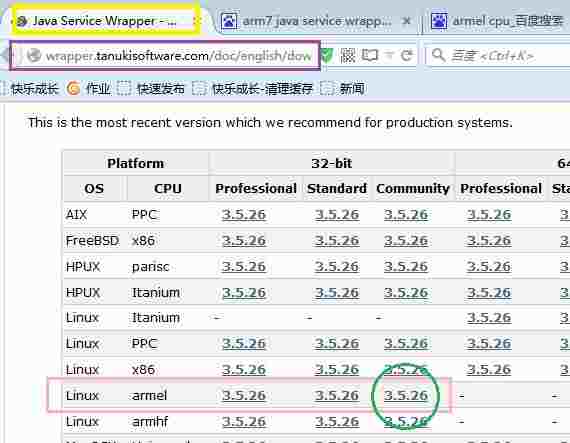570x443 pixels.
Task: Download Linux armel 32-bit Community 3.5.26
Action: click(406, 395)
